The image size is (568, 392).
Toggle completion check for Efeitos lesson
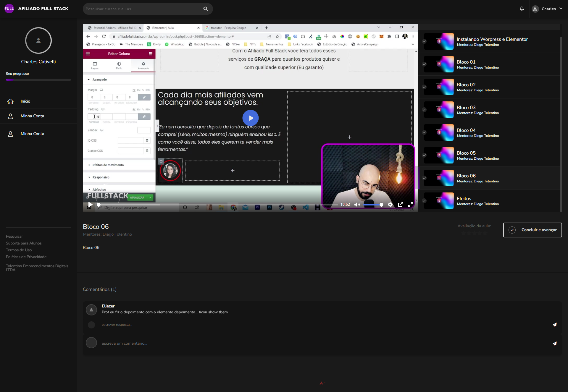pos(424,201)
